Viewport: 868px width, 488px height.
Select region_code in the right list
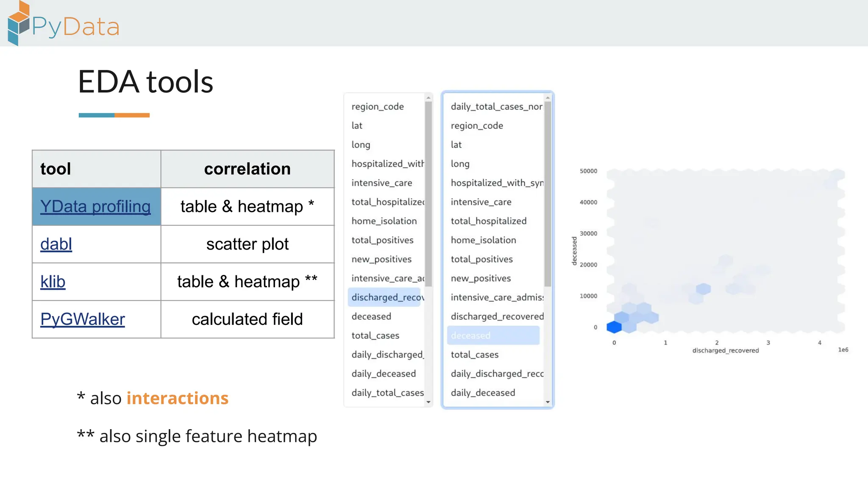point(477,126)
